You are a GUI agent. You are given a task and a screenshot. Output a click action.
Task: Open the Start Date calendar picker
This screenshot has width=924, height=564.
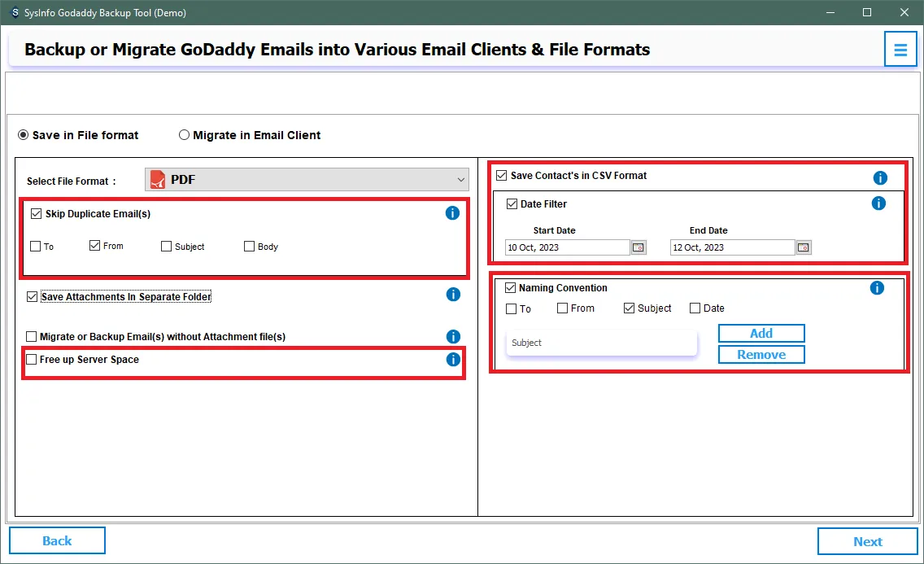(x=639, y=247)
